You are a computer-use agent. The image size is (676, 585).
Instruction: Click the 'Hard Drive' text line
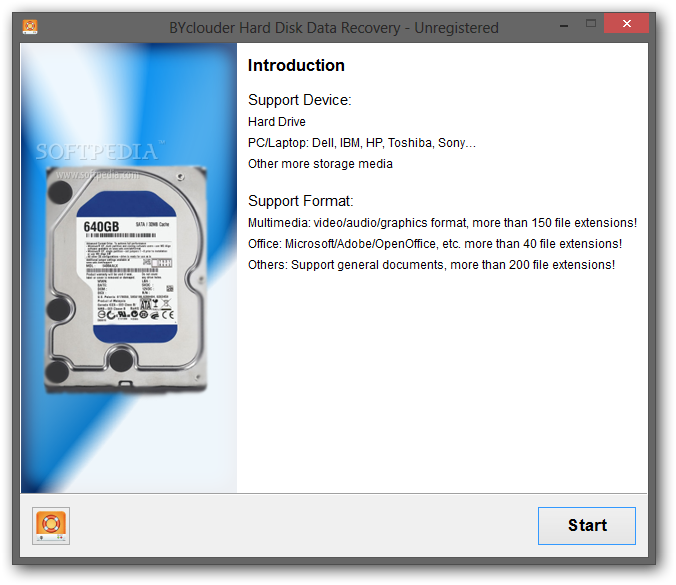(277, 122)
